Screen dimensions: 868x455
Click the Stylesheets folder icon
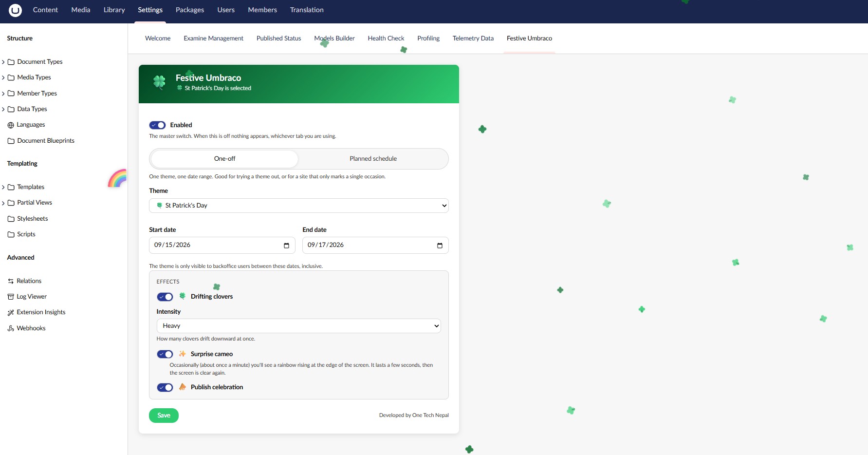11,219
